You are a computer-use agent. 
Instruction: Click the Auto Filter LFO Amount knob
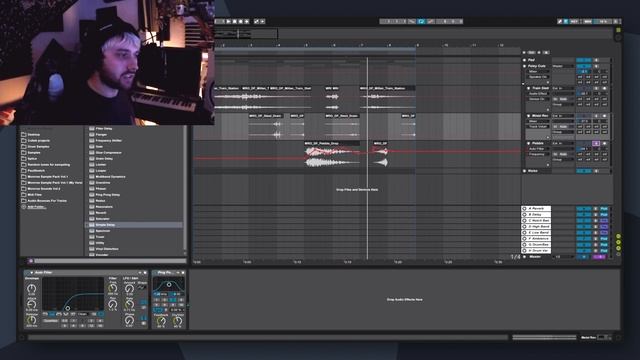[129, 289]
